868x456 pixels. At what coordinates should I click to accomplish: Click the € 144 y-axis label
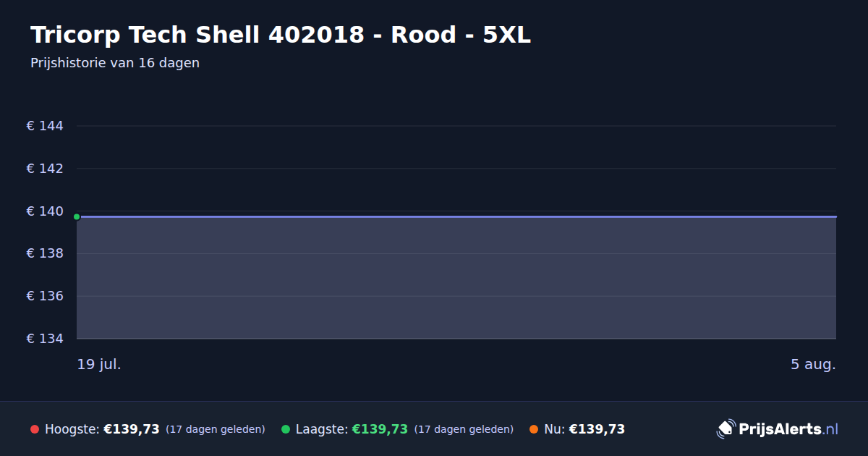[45, 126]
